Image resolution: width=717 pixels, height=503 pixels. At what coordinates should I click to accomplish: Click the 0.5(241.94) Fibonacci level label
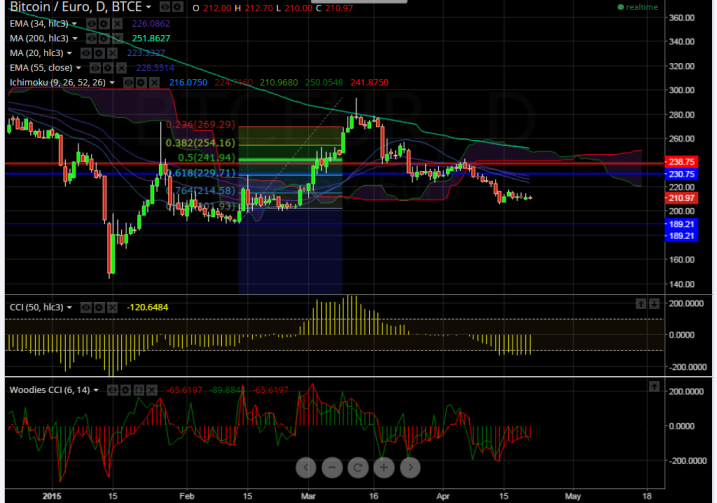pos(207,158)
